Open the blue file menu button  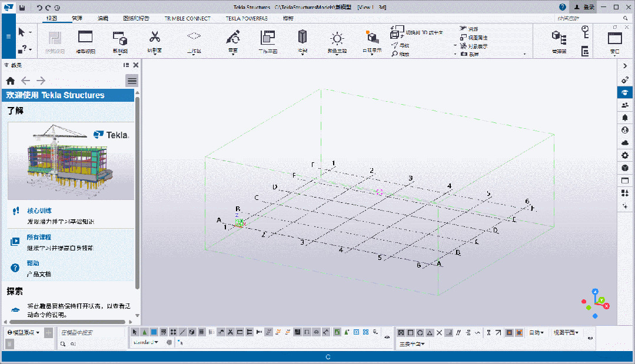(8, 36)
